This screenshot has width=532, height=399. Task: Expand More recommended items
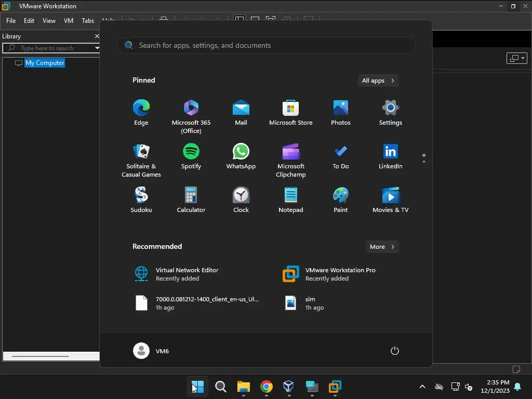(382, 247)
